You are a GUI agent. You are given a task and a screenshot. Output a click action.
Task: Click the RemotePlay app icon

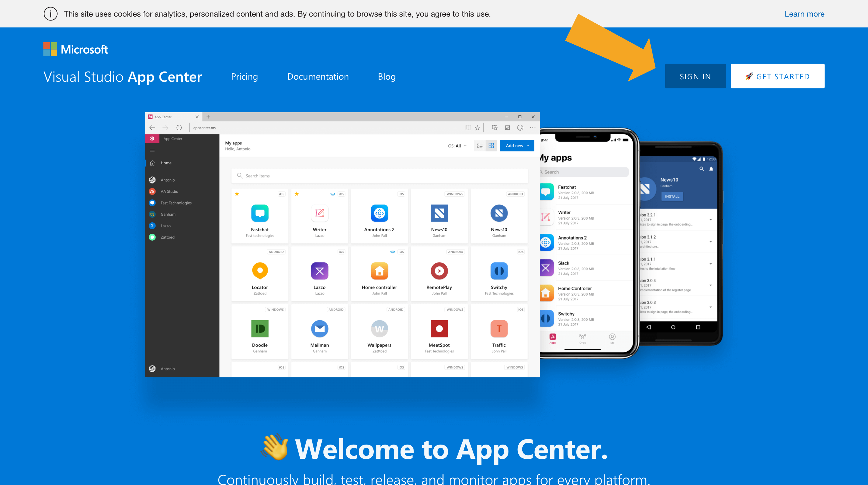(x=439, y=271)
